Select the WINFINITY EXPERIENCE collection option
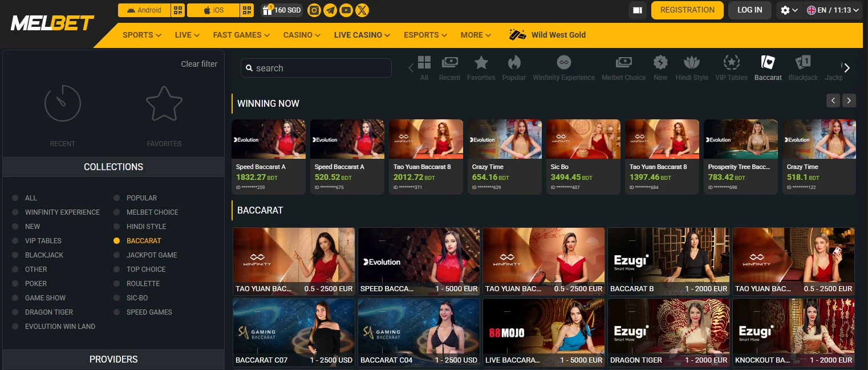 [56, 212]
